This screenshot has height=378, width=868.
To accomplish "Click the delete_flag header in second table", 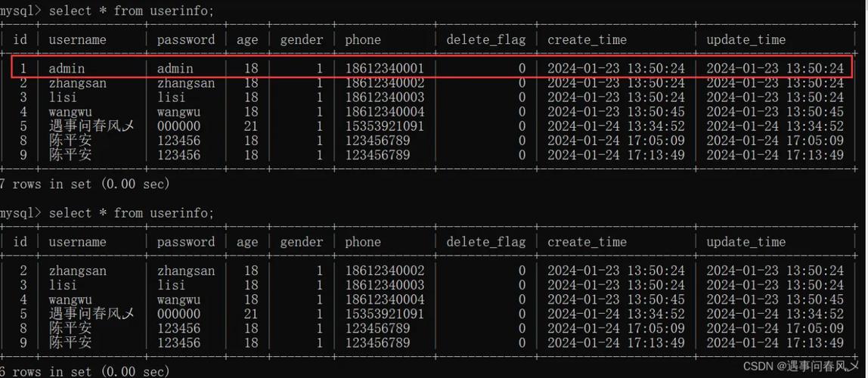I will [485, 242].
